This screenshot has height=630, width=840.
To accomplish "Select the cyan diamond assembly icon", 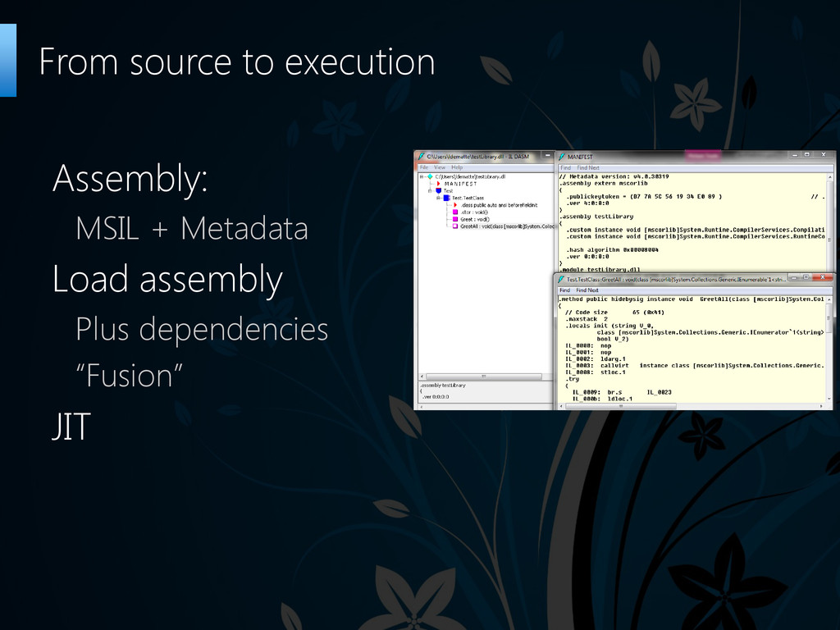I will click(x=430, y=176).
